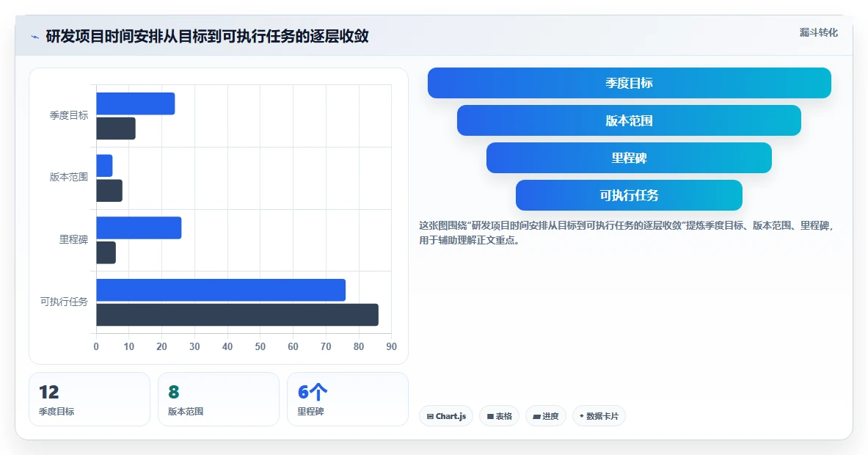Click the dark bar for 版本范围
868x455 pixels.
[109, 190]
